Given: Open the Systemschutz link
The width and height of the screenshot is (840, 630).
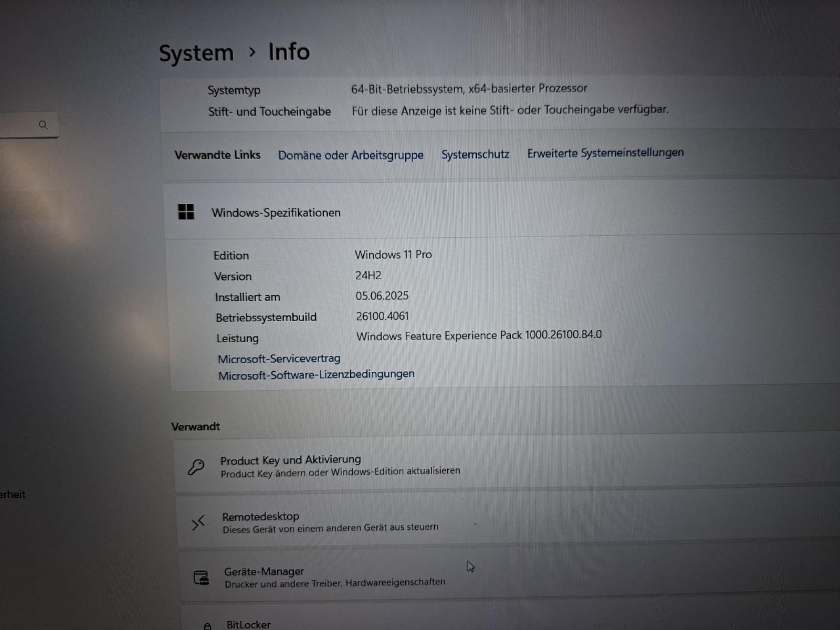Looking at the screenshot, I should 475,155.
